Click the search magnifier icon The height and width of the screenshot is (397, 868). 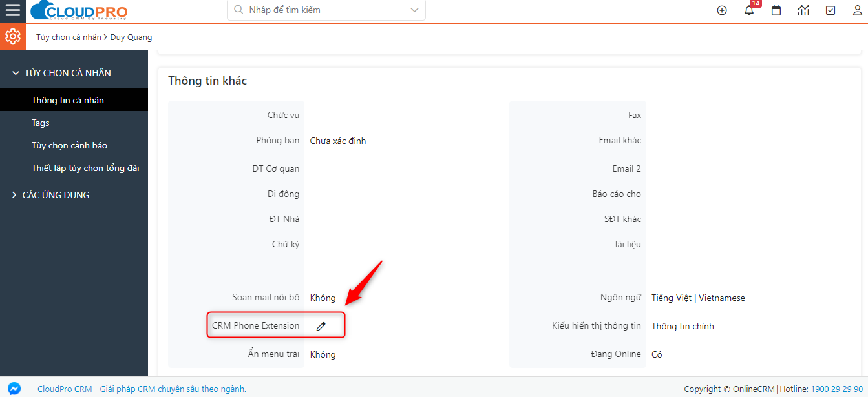[x=238, y=10]
